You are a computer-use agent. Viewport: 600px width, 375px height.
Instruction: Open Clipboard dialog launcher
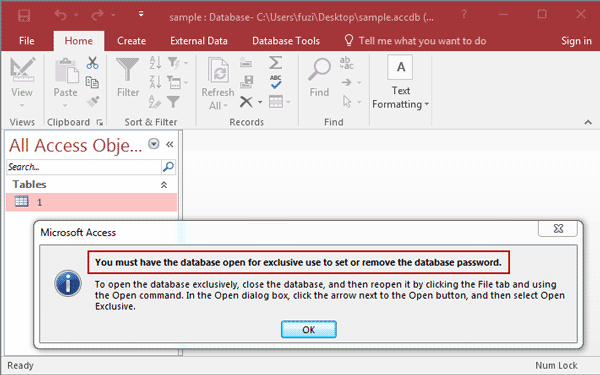(x=100, y=122)
